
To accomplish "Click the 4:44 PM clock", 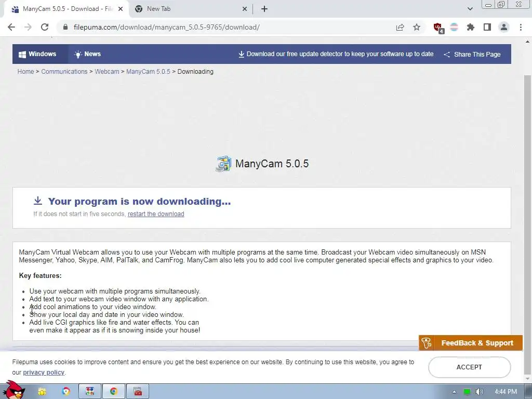I will [506, 392].
